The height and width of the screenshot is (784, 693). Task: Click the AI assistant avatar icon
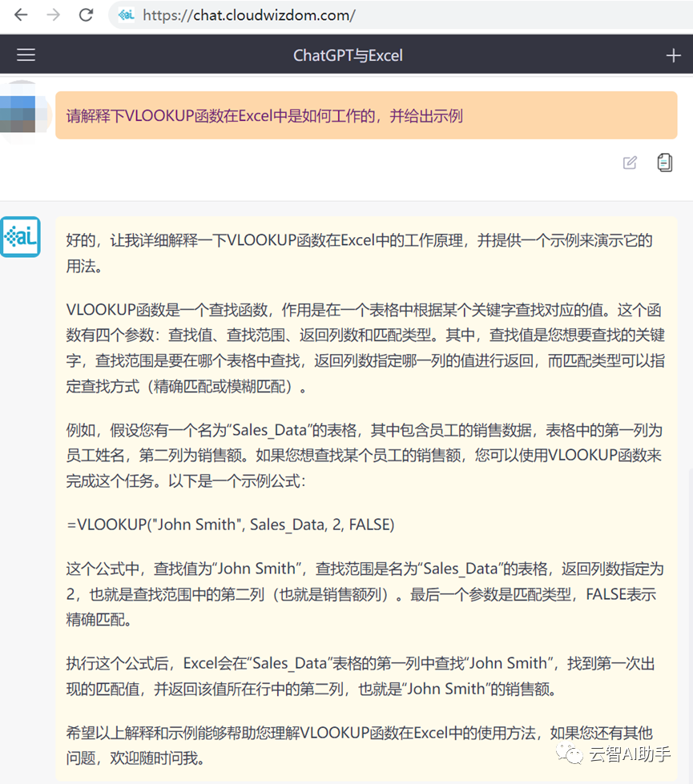[20, 236]
